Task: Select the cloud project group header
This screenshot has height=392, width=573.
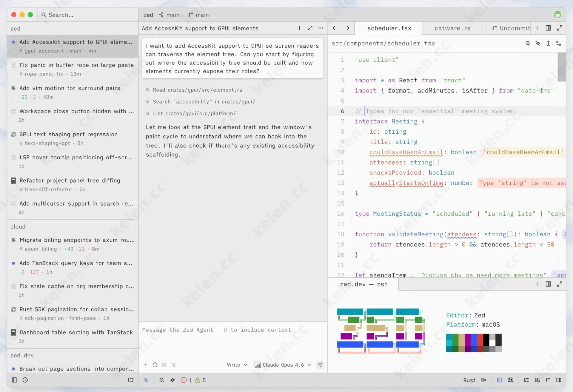Action: point(73,227)
